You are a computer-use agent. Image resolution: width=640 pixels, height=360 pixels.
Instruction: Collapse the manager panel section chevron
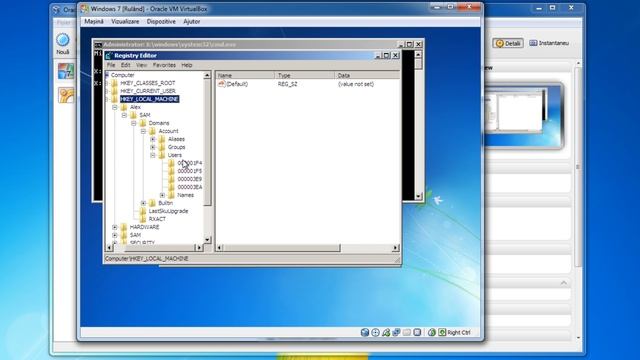(x=564, y=283)
